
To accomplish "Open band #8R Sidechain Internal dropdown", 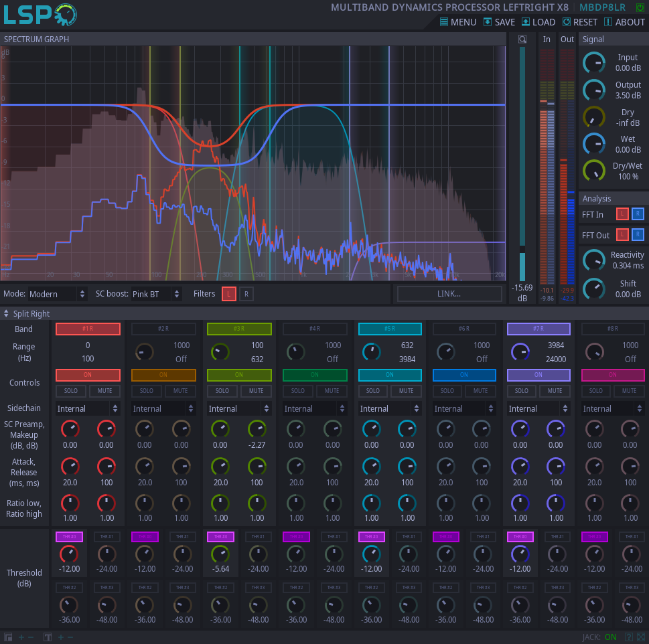I will 613,408.
